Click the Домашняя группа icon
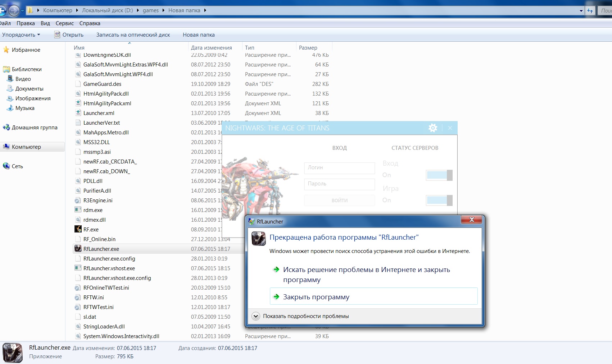This screenshot has width=612, height=364. click(6, 127)
